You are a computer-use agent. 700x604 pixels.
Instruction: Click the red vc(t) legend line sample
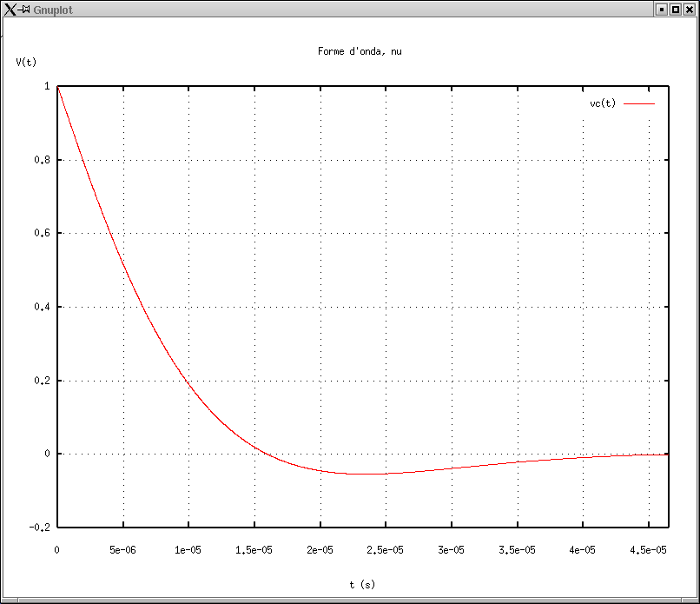[x=638, y=103]
